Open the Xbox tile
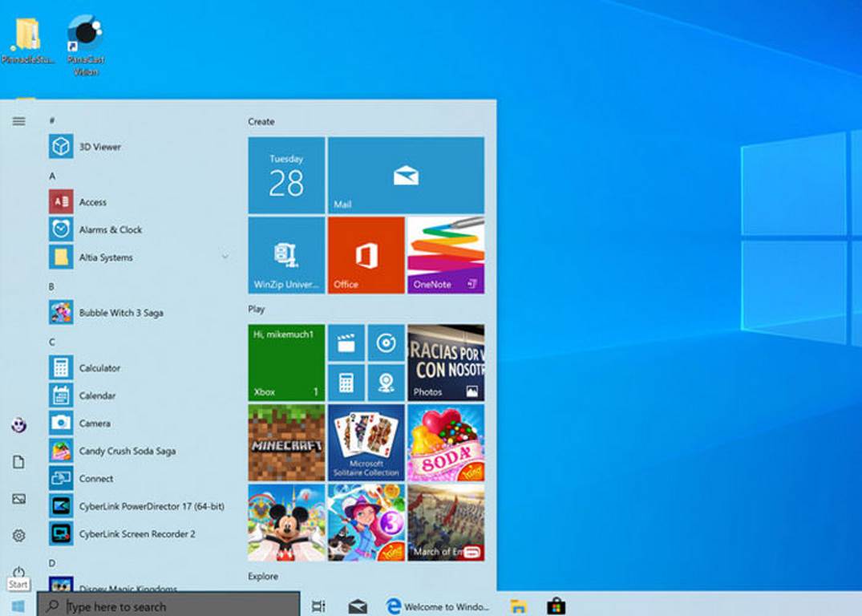This screenshot has height=616, width=862. [286, 363]
